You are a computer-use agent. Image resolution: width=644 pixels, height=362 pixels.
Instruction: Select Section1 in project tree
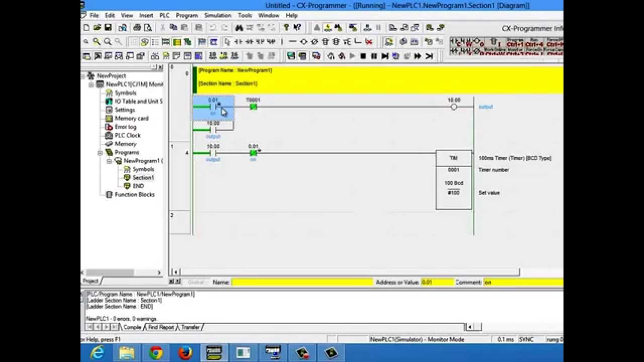[x=143, y=177]
